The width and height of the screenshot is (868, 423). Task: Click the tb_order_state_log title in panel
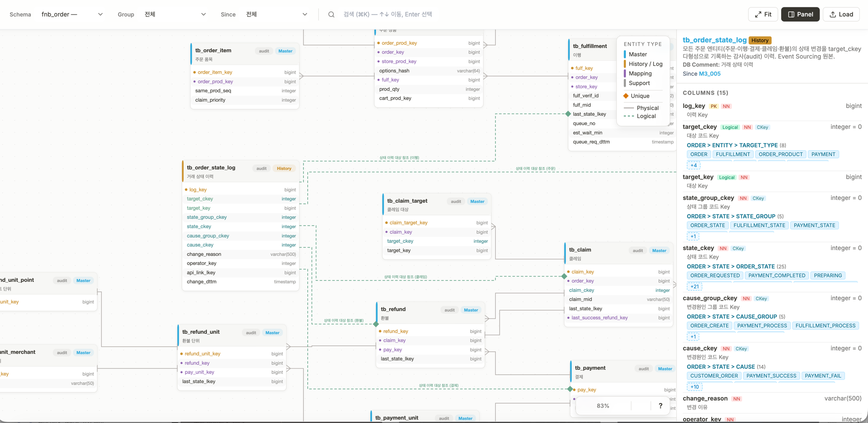[714, 40]
